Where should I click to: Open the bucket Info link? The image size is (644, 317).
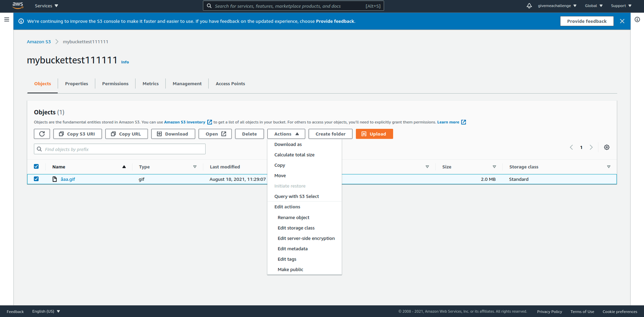click(125, 62)
